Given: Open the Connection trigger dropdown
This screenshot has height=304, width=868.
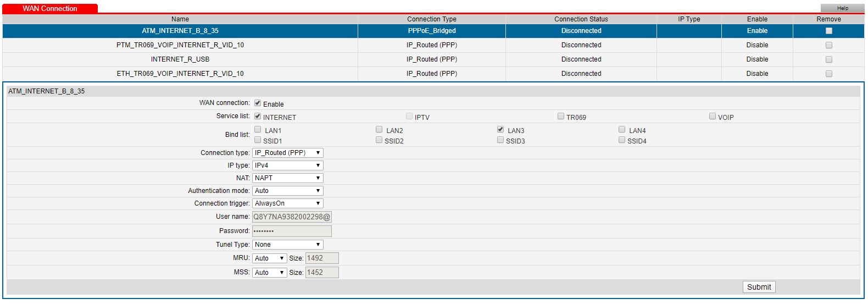Looking at the screenshot, I should click(288, 203).
